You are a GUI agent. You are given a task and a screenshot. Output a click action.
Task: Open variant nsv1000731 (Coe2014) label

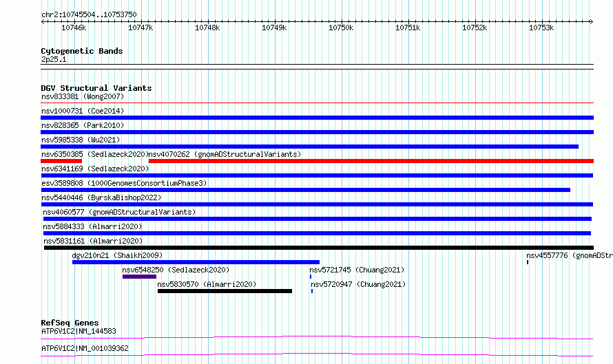83,111
